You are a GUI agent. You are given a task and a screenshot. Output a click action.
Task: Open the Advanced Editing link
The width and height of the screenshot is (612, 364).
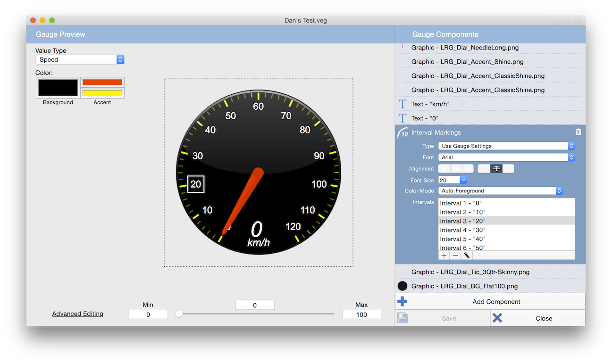pyautogui.click(x=78, y=314)
